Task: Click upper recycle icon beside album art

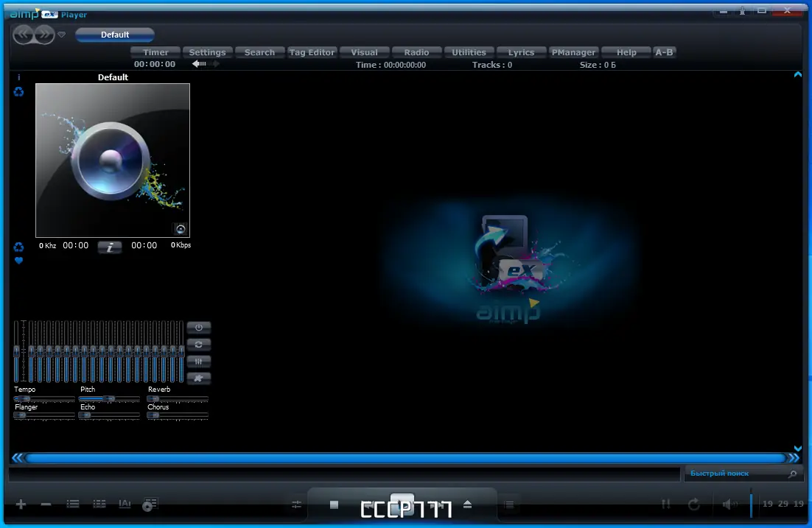Action: (18, 91)
